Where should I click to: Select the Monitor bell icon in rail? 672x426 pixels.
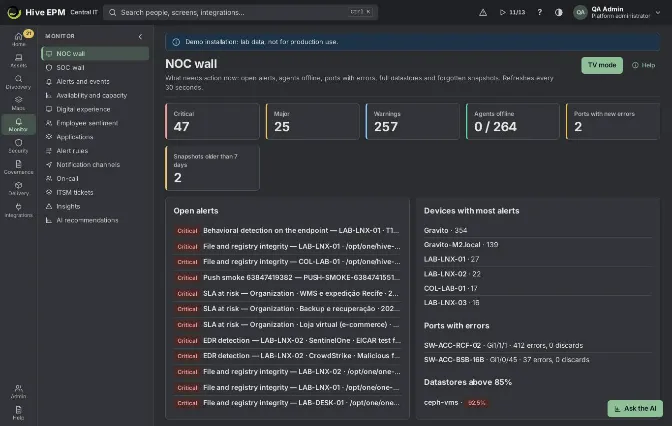18,124
